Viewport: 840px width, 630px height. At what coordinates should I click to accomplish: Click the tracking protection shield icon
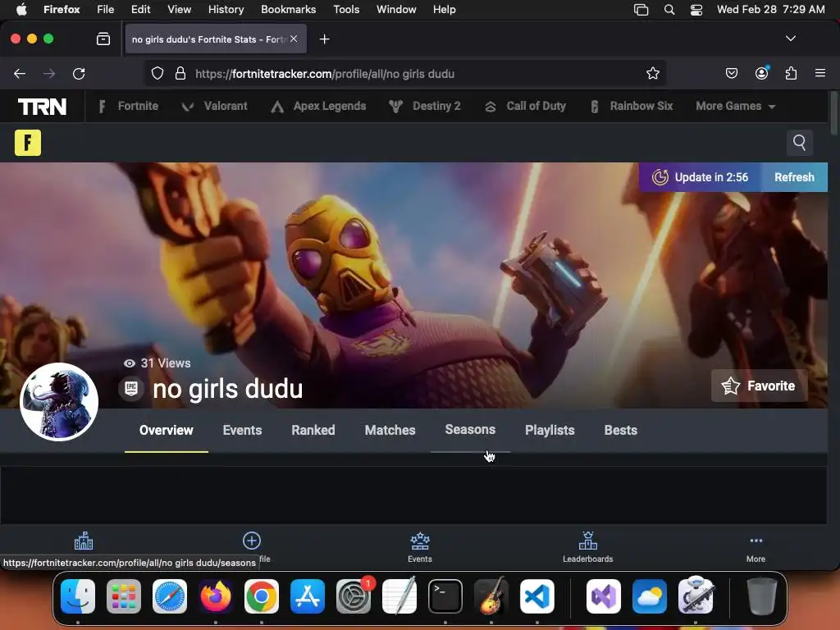pyautogui.click(x=157, y=73)
